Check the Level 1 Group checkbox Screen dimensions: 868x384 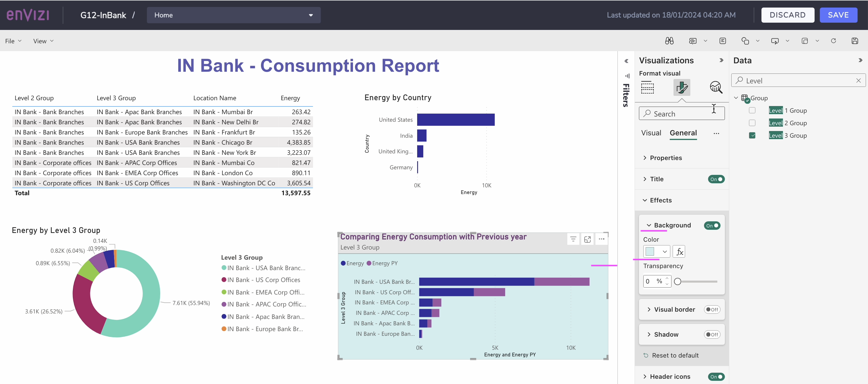[752, 110]
